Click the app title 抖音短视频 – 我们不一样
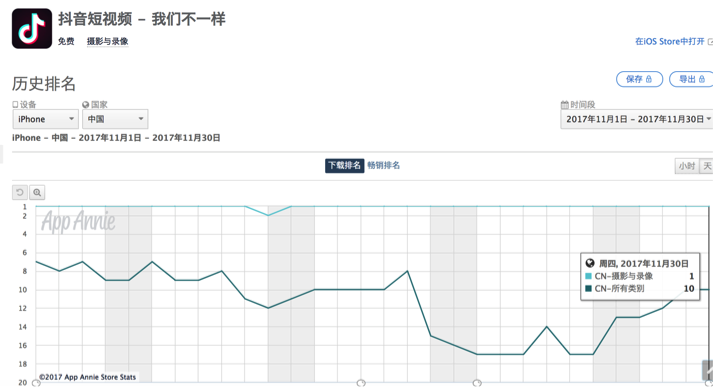The image size is (713, 387). coord(142,19)
